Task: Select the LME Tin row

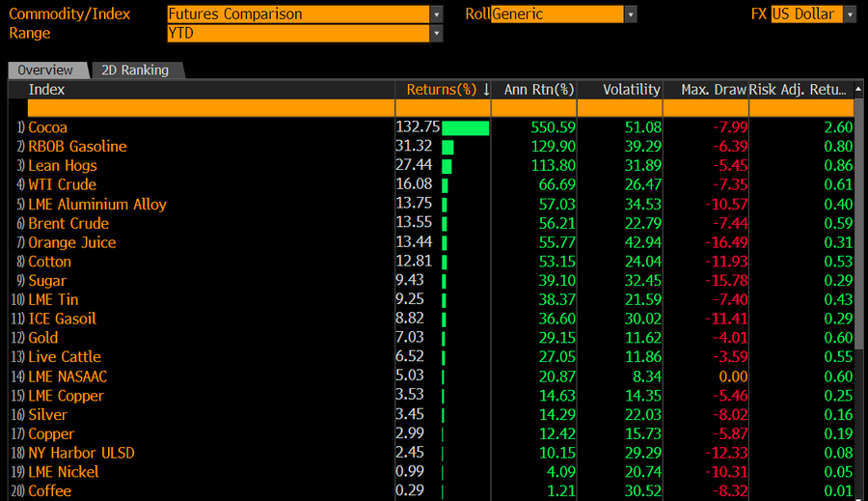Action: pos(432,300)
